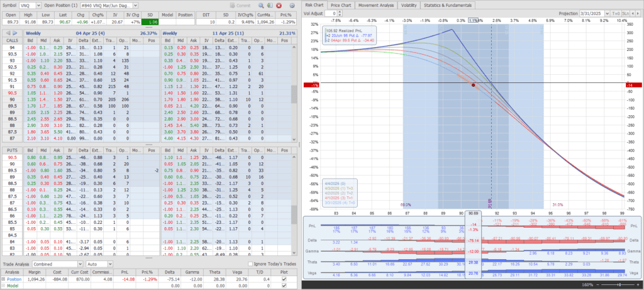Click the Vol Adjust input field

pyautogui.click(x=331, y=14)
